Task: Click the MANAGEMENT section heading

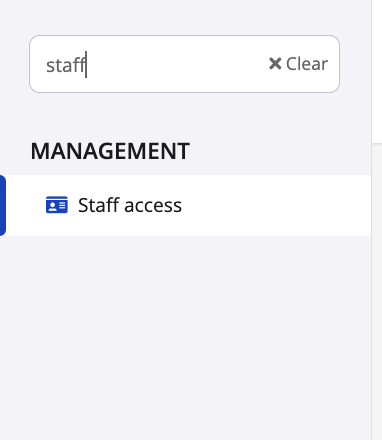Action: tap(110, 151)
